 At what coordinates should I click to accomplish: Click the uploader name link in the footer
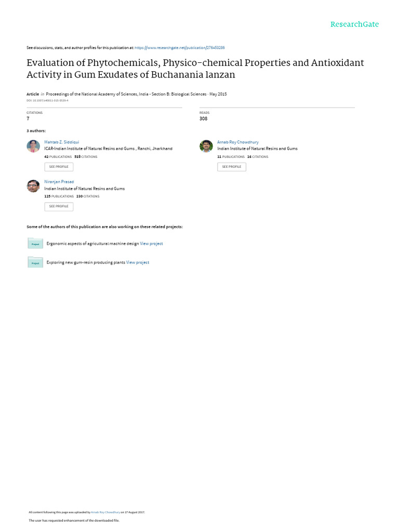(105, 512)
